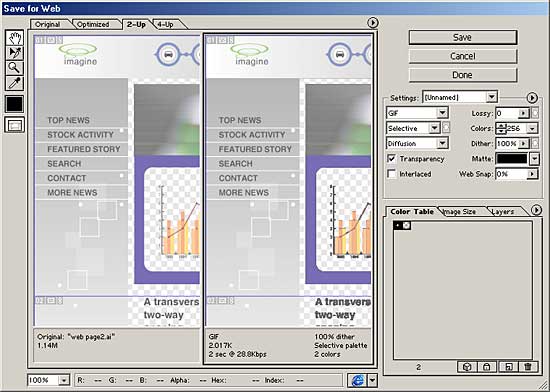The height and width of the screenshot is (392, 550).
Task: Toggle slices visibility icon
Action: [15, 125]
